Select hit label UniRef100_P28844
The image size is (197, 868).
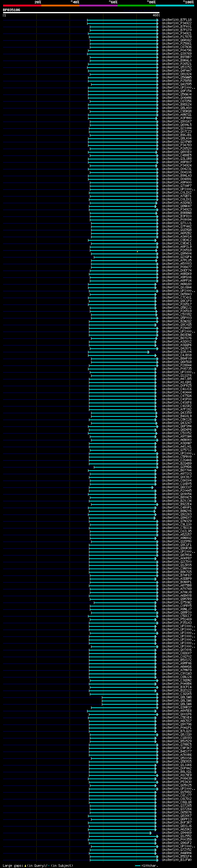[x=176, y=365]
